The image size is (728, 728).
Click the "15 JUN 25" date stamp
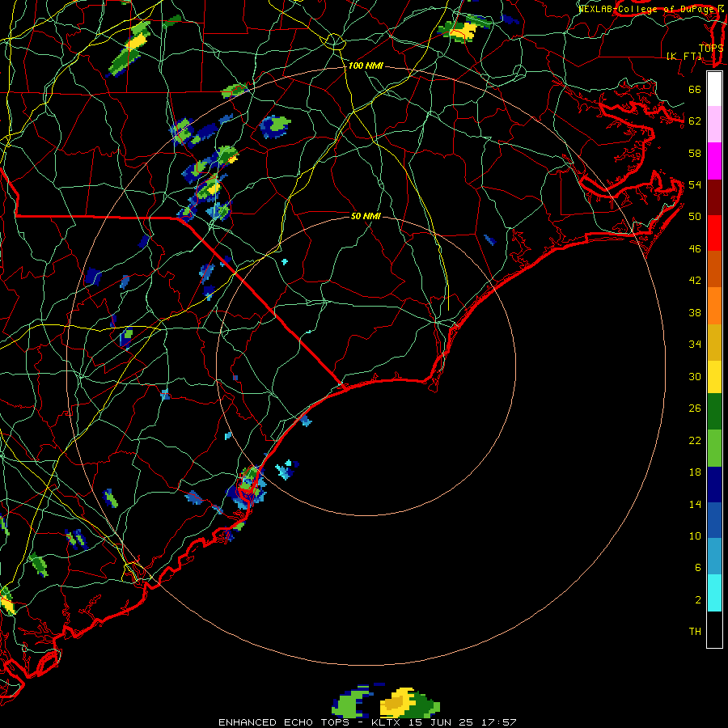click(x=441, y=722)
